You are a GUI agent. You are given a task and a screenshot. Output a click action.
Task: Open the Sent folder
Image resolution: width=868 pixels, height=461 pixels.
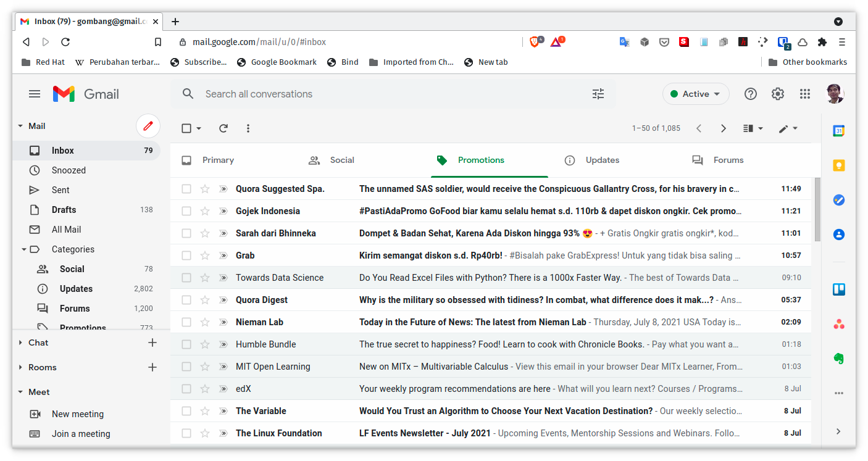tap(86, 190)
